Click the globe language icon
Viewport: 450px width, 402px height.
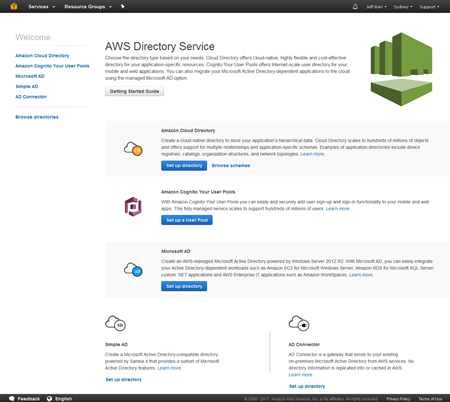click(50, 399)
